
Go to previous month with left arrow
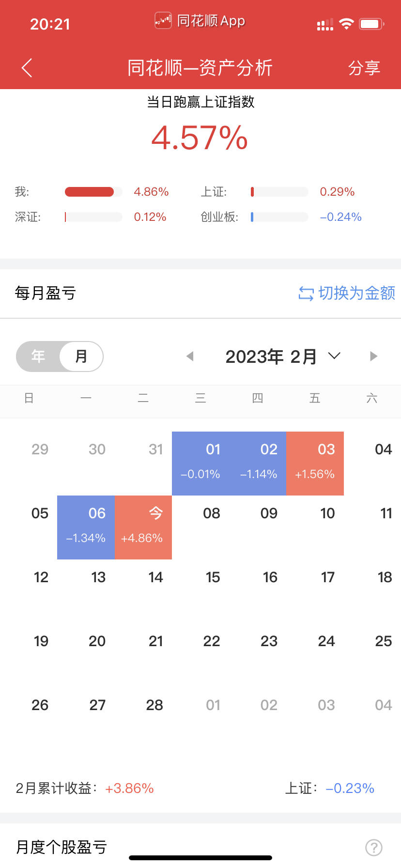point(190,356)
